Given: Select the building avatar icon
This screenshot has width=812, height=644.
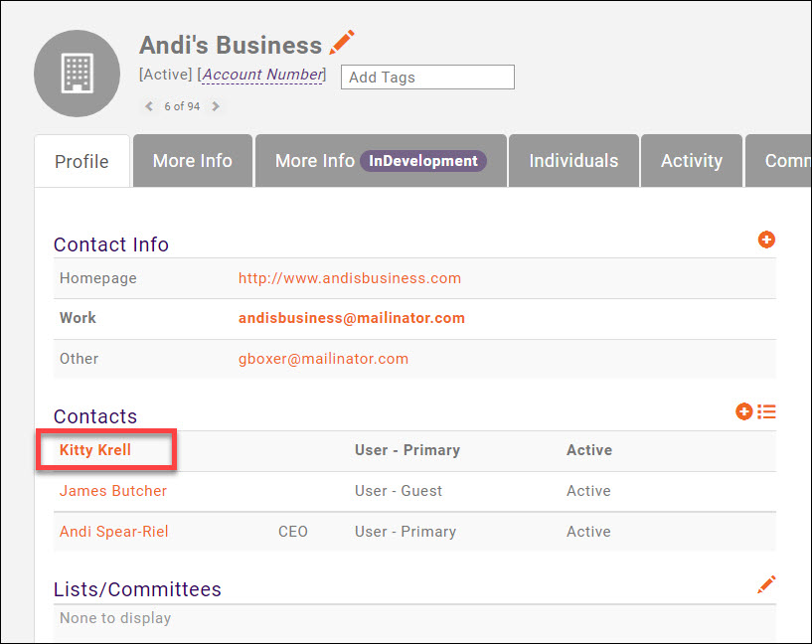Looking at the screenshot, I should [77, 74].
